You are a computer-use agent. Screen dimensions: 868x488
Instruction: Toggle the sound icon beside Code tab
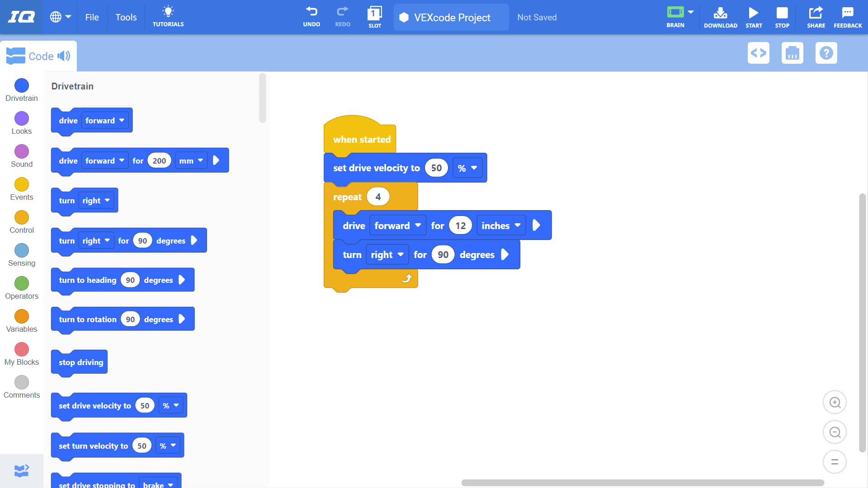coord(64,56)
